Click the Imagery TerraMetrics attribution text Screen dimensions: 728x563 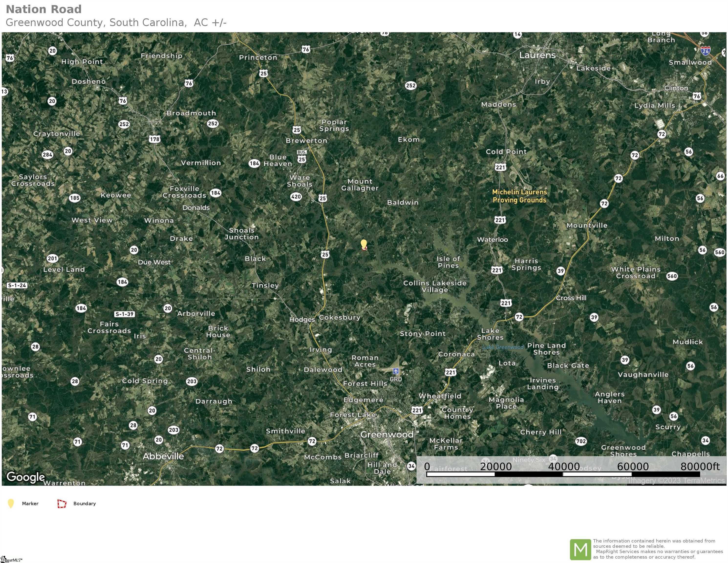676,480
